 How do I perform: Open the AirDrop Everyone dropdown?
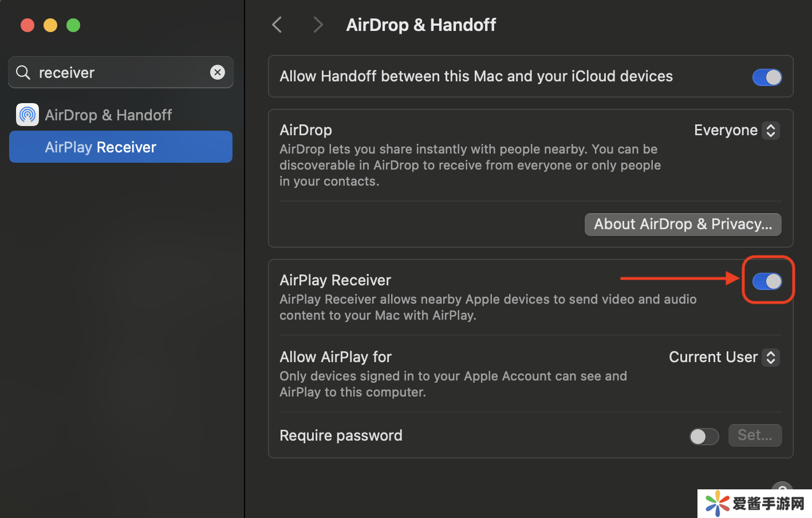click(x=736, y=131)
